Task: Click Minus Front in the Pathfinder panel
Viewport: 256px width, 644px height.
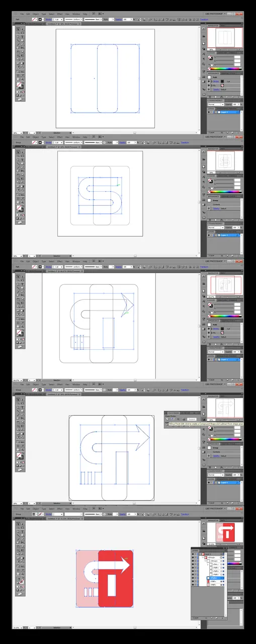Action: tap(172, 419)
